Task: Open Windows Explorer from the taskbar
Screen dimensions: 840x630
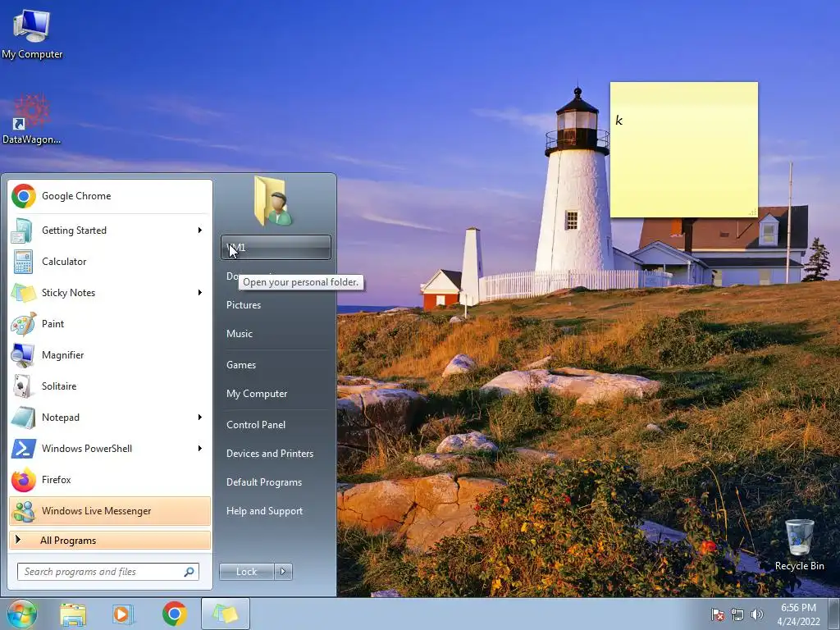Action: [x=73, y=614]
